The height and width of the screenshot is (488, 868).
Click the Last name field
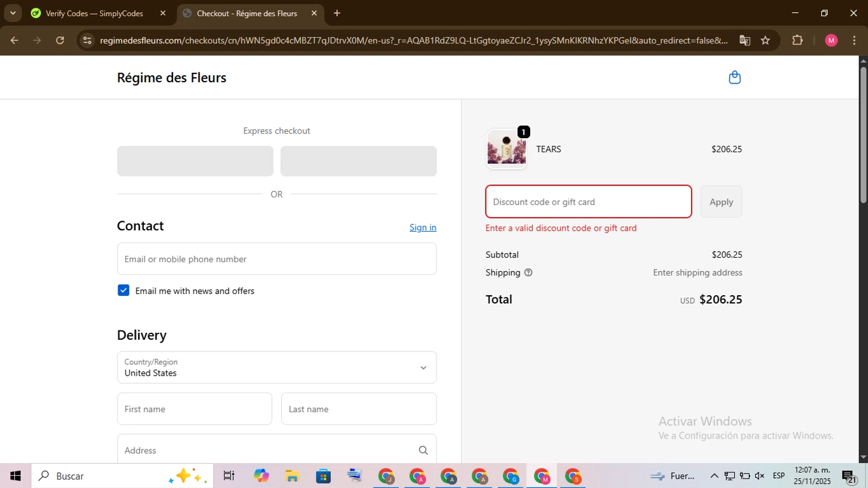(359, 409)
